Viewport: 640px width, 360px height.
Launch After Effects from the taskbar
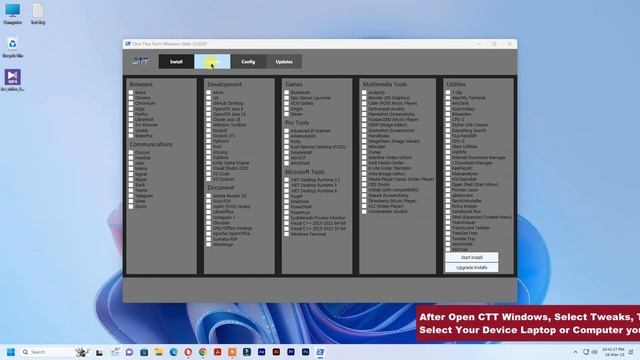(262, 352)
